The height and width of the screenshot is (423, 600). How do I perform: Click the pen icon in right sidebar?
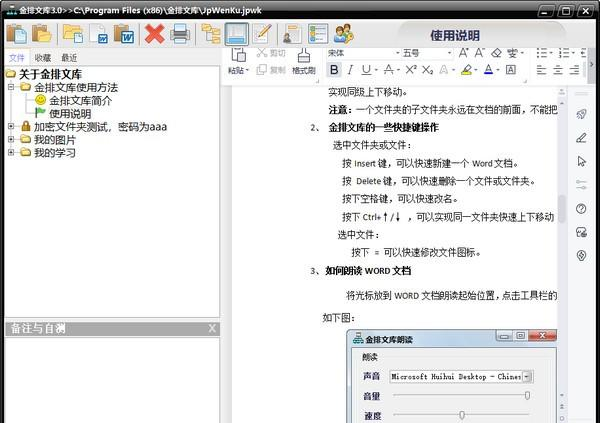pos(581,137)
